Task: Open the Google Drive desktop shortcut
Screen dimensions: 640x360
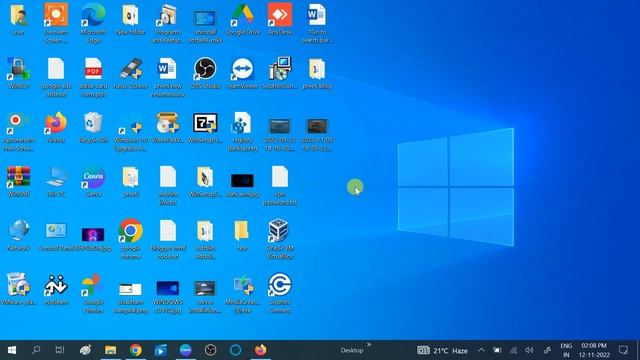Action: coord(242,19)
